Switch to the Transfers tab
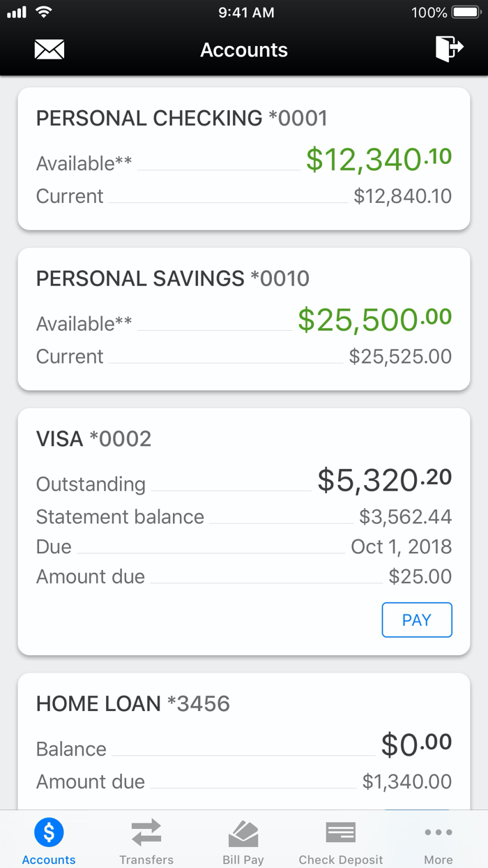Viewport: 488px width, 868px height. tap(146, 840)
